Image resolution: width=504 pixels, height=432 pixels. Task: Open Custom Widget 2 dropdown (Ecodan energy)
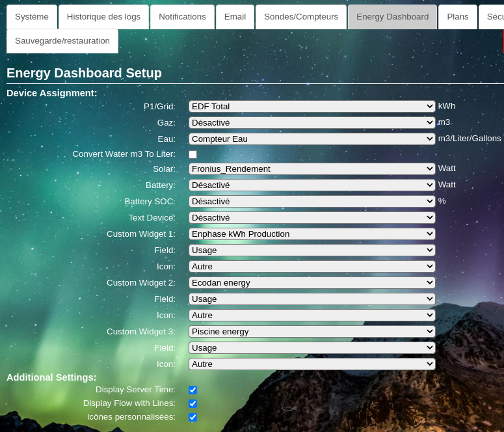(312, 282)
